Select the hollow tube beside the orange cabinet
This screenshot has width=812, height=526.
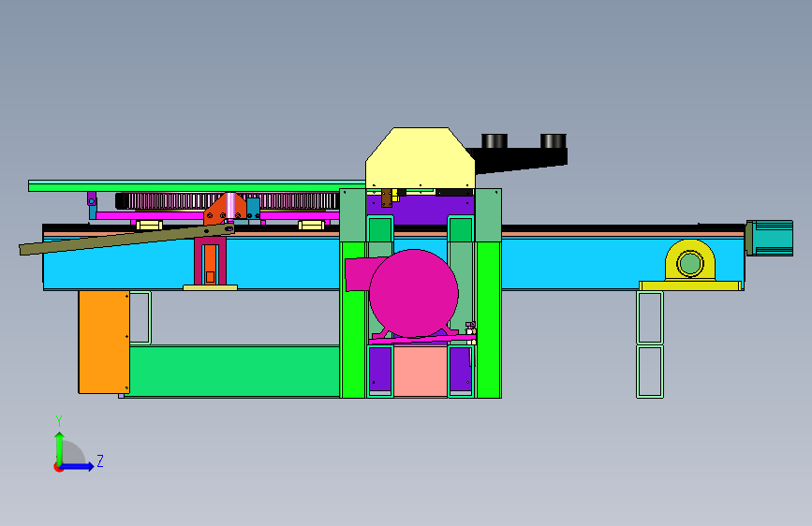tap(140, 317)
